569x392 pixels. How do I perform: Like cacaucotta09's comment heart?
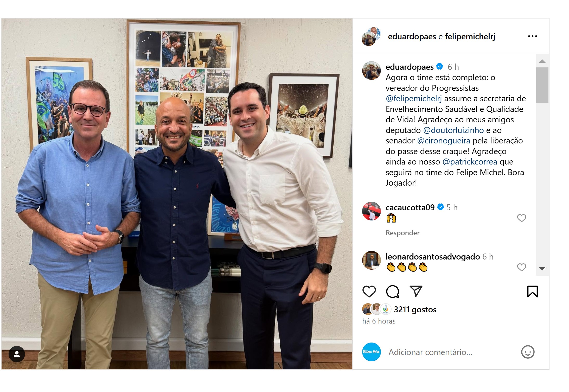521,218
